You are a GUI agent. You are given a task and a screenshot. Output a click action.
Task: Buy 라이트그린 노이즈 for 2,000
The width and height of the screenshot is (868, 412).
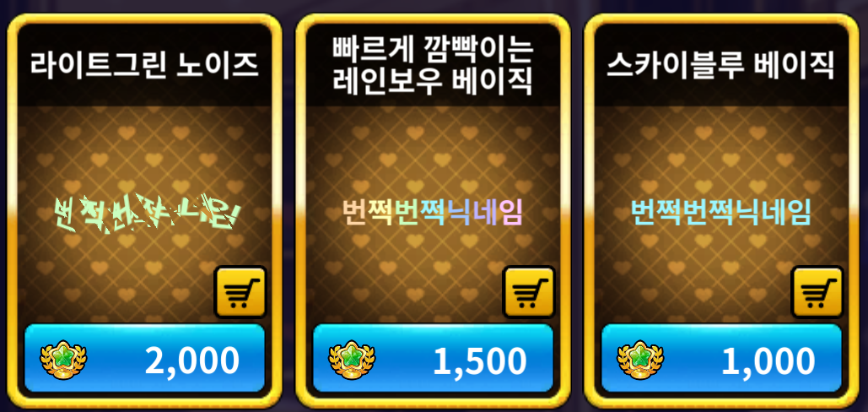click(x=144, y=358)
